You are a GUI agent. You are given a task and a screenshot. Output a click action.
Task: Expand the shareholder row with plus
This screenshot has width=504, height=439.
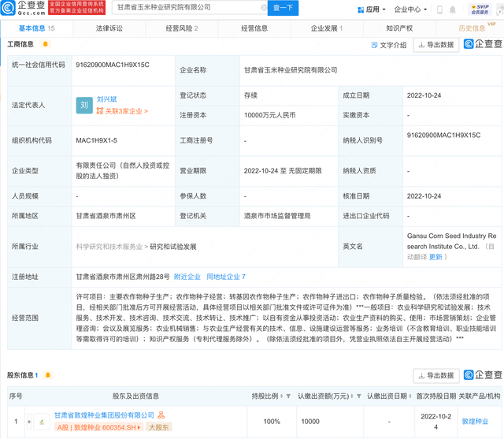coord(30,422)
